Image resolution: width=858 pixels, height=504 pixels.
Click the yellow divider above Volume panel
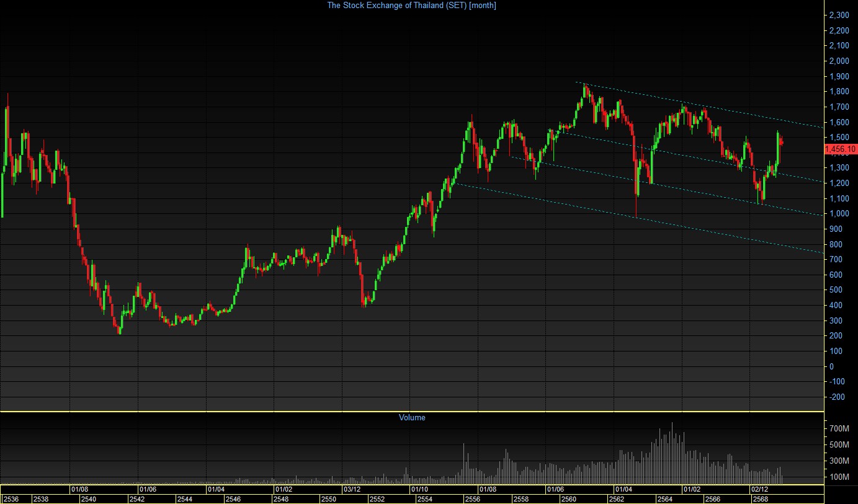pos(412,411)
